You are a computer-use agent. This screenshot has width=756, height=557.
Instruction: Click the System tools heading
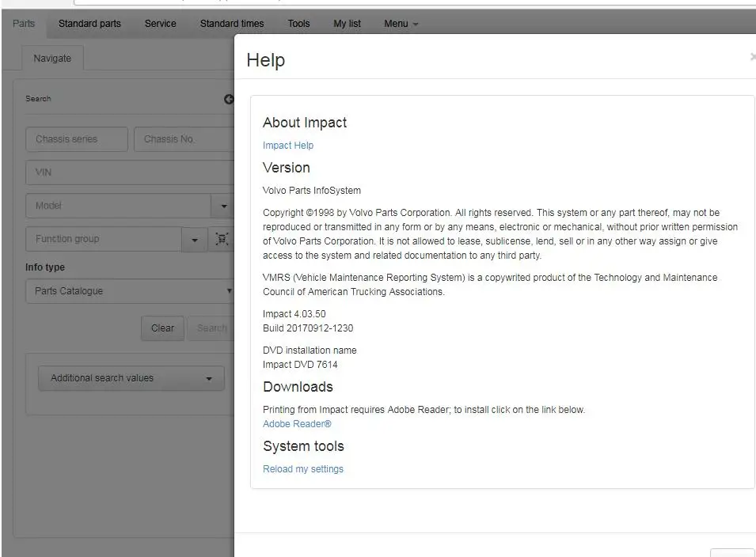pos(303,446)
